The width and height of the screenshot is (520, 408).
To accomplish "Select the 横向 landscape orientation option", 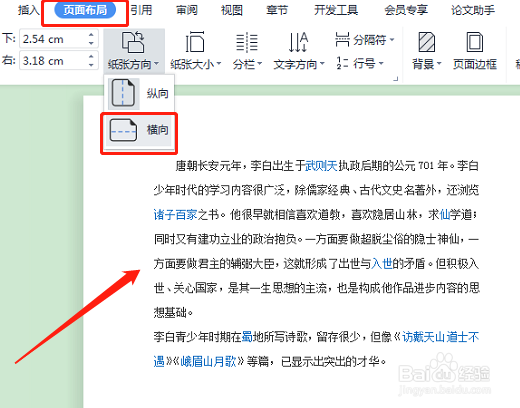I will pyautogui.click(x=139, y=130).
